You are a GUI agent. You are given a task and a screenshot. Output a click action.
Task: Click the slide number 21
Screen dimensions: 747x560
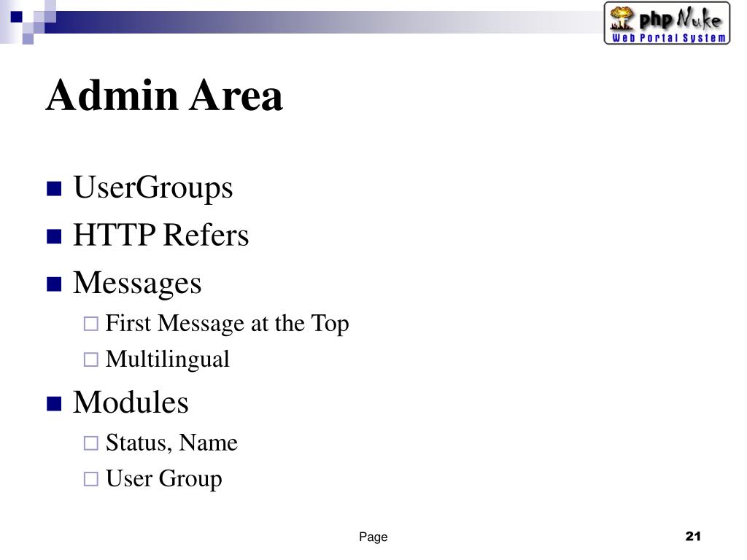[x=693, y=536]
